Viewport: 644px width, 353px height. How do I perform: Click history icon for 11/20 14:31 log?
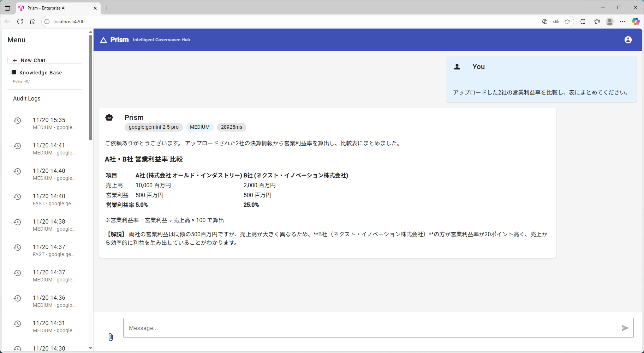pyautogui.click(x=17, y=324)
